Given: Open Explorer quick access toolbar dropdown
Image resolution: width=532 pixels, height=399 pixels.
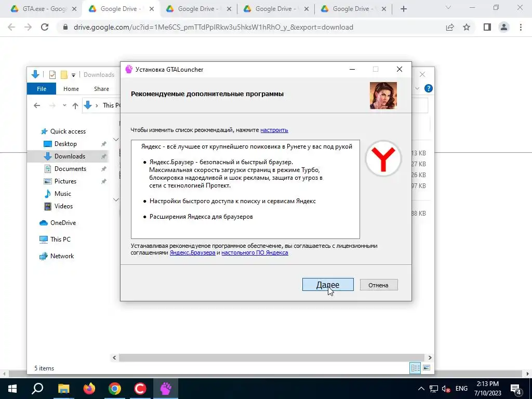Looking at the screenshot, I should click(x=73, y=75).
